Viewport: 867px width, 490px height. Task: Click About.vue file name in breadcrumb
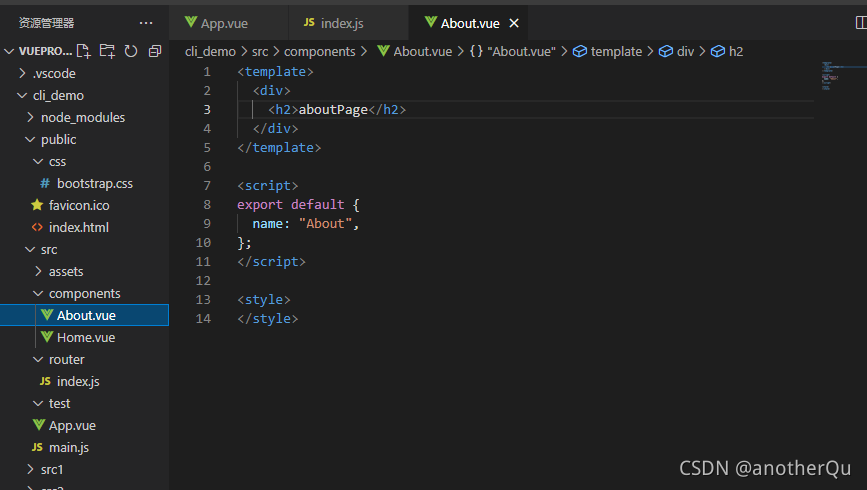[x=422, y=51]
